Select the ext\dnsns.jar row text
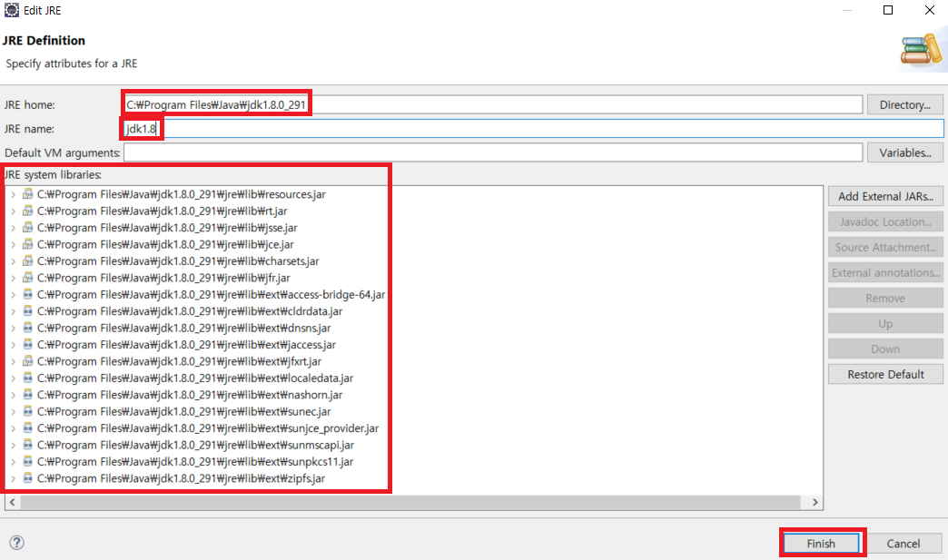The width and height of the screenshot is (948, 560). 183,328
